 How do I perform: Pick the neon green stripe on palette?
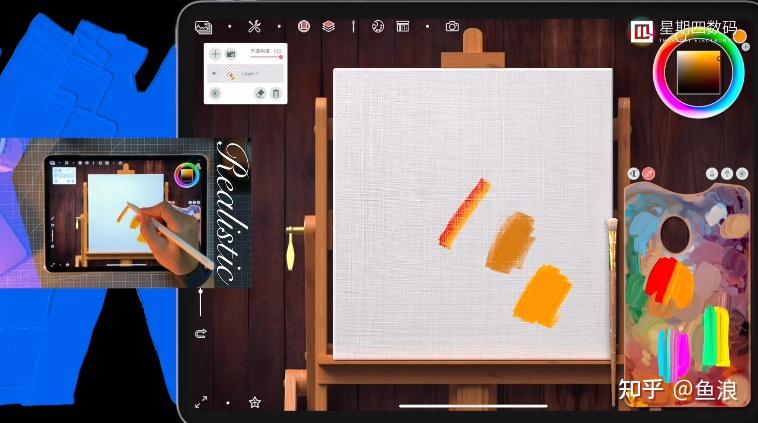[709, 337]
